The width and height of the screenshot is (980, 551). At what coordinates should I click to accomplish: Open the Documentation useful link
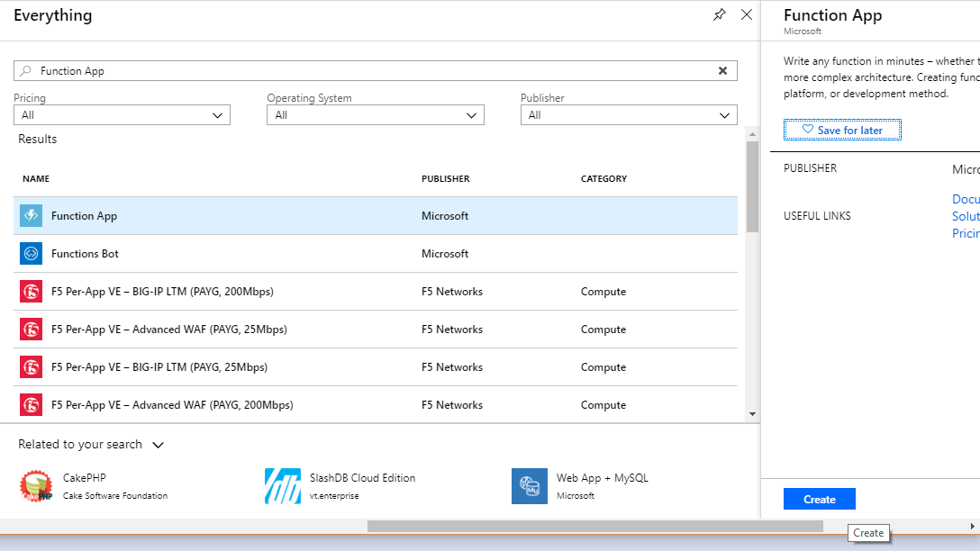pos(966,199)
